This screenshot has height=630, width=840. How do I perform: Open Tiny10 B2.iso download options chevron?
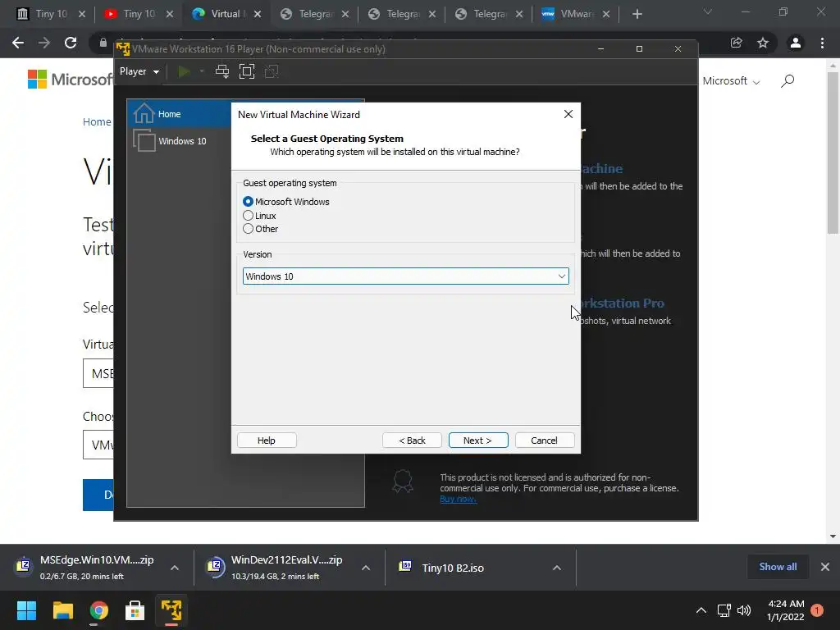click(x=557, y=568)
